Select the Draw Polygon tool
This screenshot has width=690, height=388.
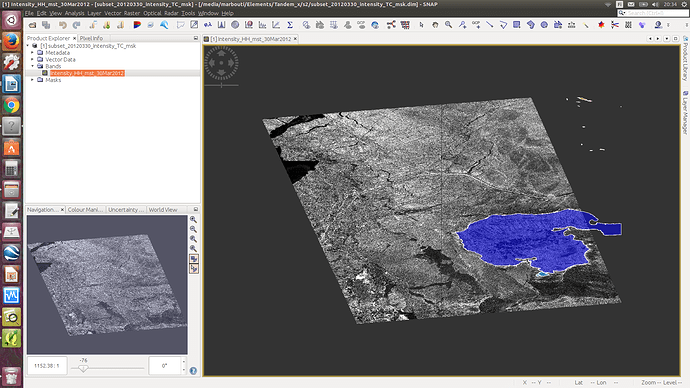tap(530, 25)
